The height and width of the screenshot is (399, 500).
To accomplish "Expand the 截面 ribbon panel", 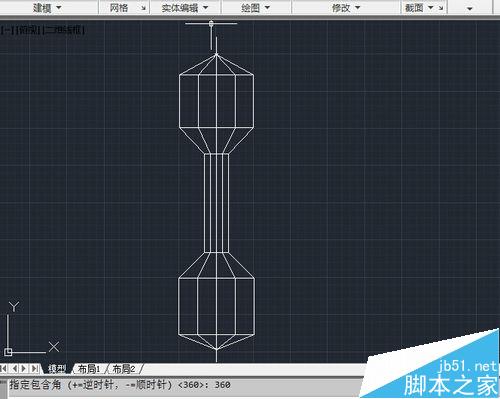I will (x=419, y=7).
